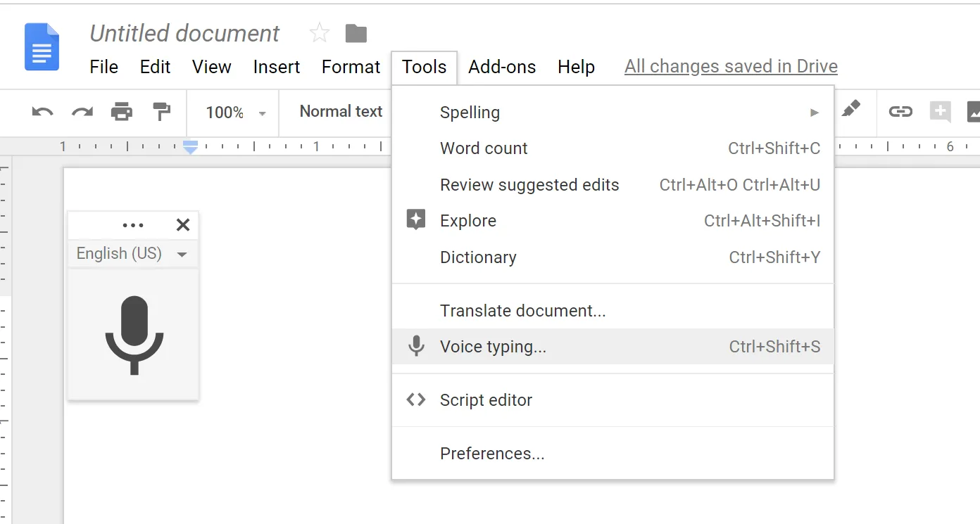Screen dimensions: 980x524
Task: Select the Word count menu entry
Action: [x=612, y=148]
